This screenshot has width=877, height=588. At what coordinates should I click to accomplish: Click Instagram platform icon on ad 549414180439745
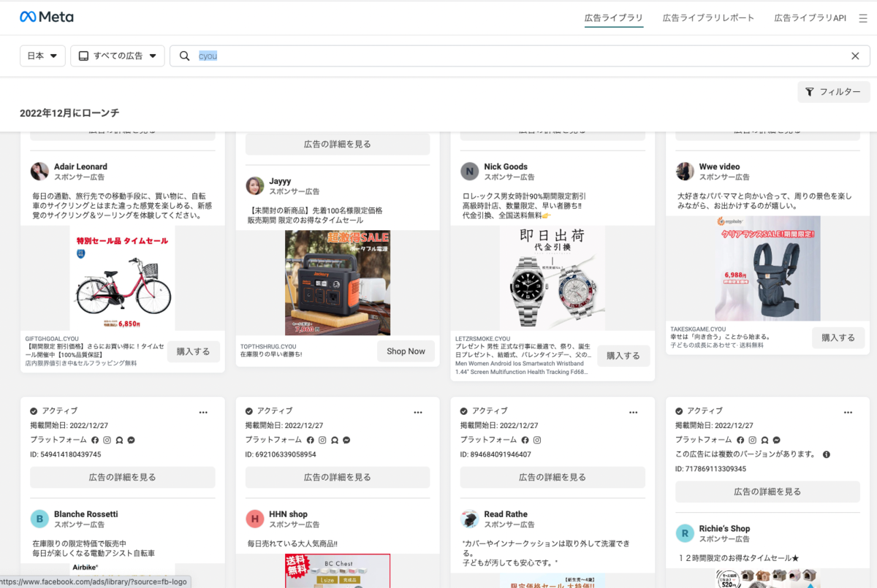107,440
